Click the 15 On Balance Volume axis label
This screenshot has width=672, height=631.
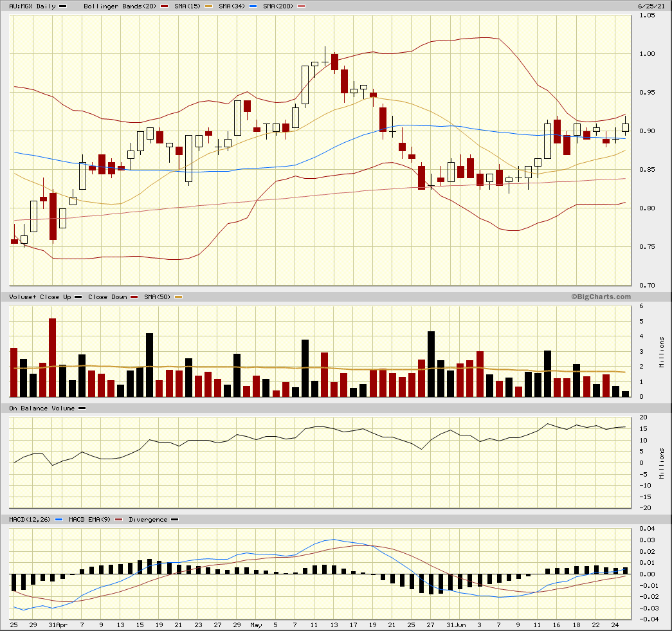click(x=643, y=428)
